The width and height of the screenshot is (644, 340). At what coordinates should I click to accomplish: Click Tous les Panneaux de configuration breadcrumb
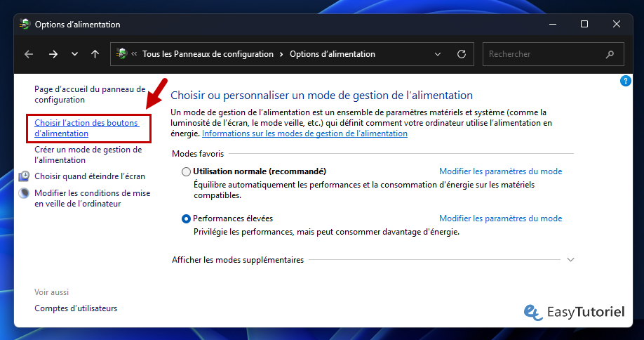[208, 54]
